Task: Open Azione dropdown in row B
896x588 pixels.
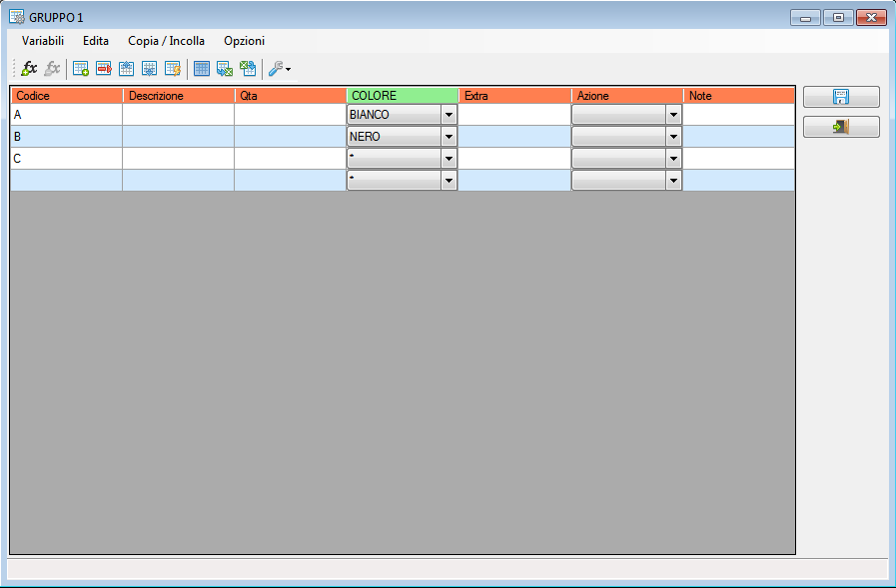Action: point(673,137)
